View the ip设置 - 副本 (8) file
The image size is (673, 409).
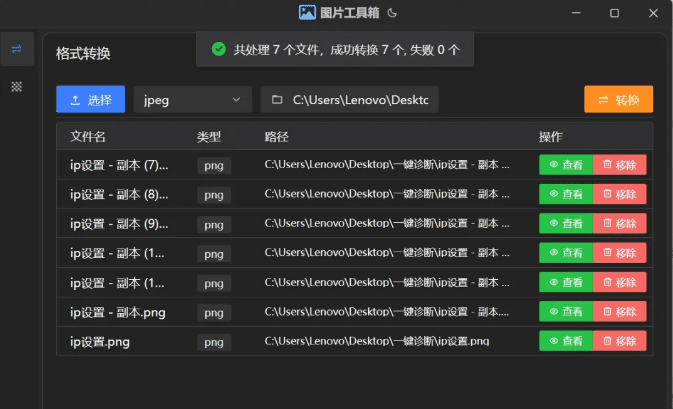565,194
